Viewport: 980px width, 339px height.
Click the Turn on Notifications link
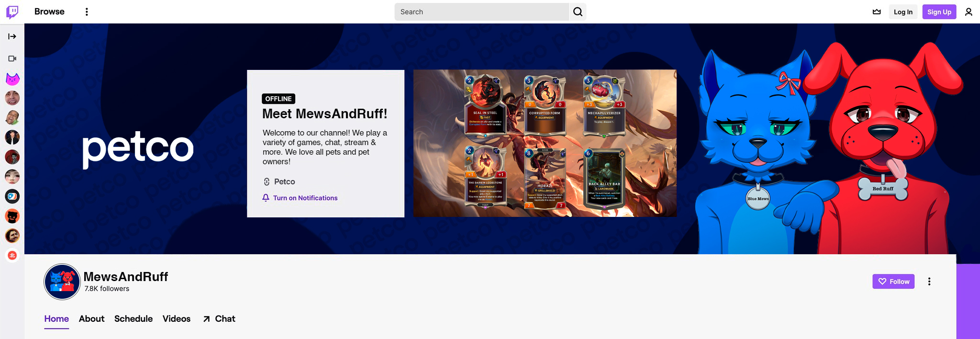[x=305, y=198]
